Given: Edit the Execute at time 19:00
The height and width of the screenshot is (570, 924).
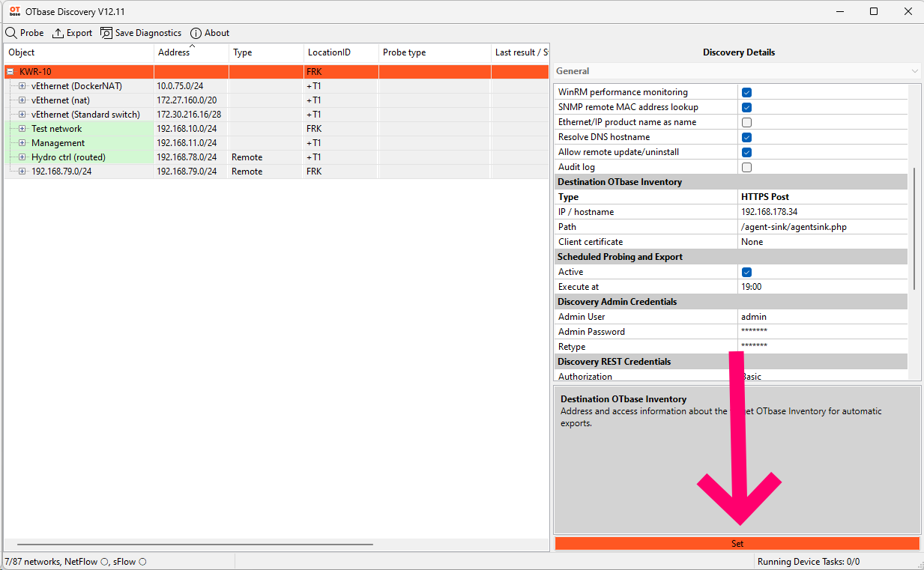Looking at the screenshot, I should coord(752,287).
